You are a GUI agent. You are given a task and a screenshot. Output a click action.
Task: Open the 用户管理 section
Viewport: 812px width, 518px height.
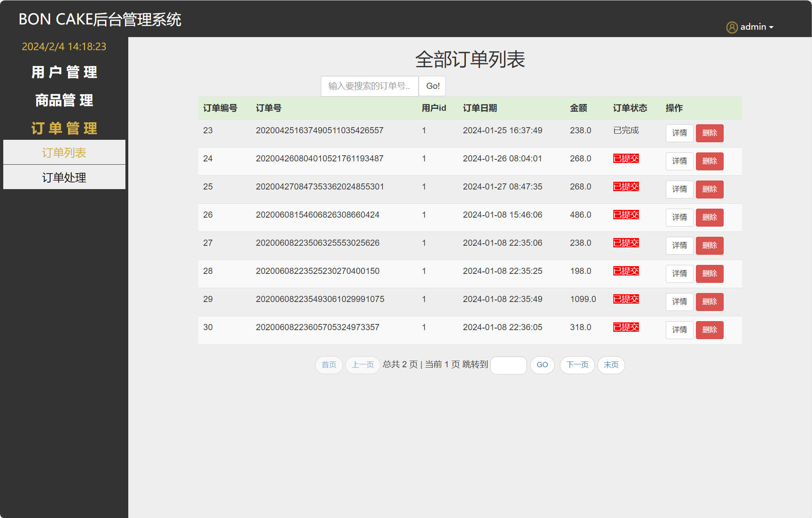click(64, 72)
